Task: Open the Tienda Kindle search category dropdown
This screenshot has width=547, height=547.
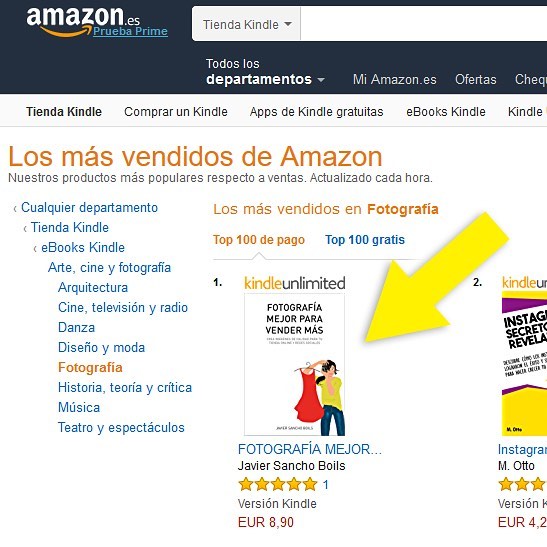Action: click(x=246, y=24)
